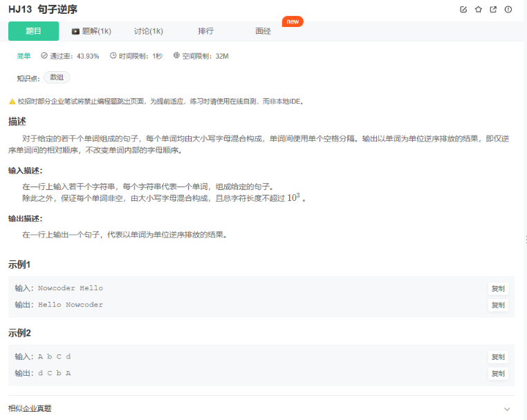
Task: Copy the example 2 output d C b A
Action: [498, 373]
